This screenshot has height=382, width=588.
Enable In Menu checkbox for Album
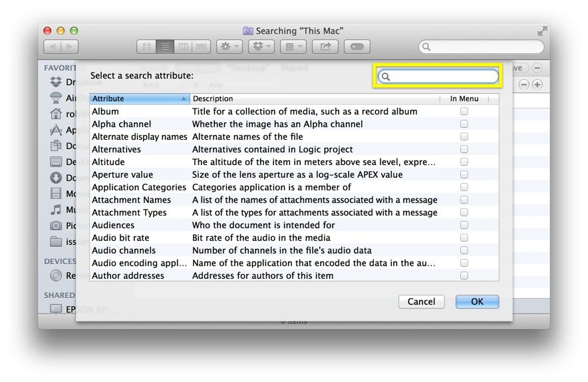pos(464,112)
